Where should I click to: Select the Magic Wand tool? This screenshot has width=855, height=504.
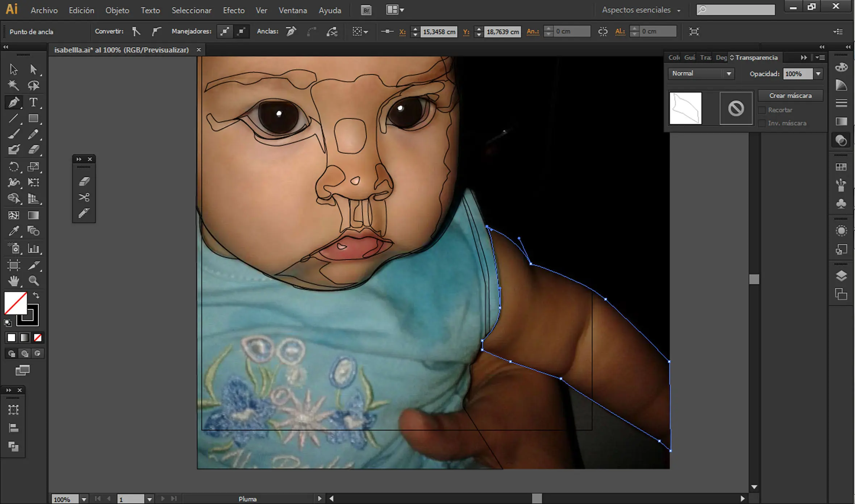pos(13,86)
